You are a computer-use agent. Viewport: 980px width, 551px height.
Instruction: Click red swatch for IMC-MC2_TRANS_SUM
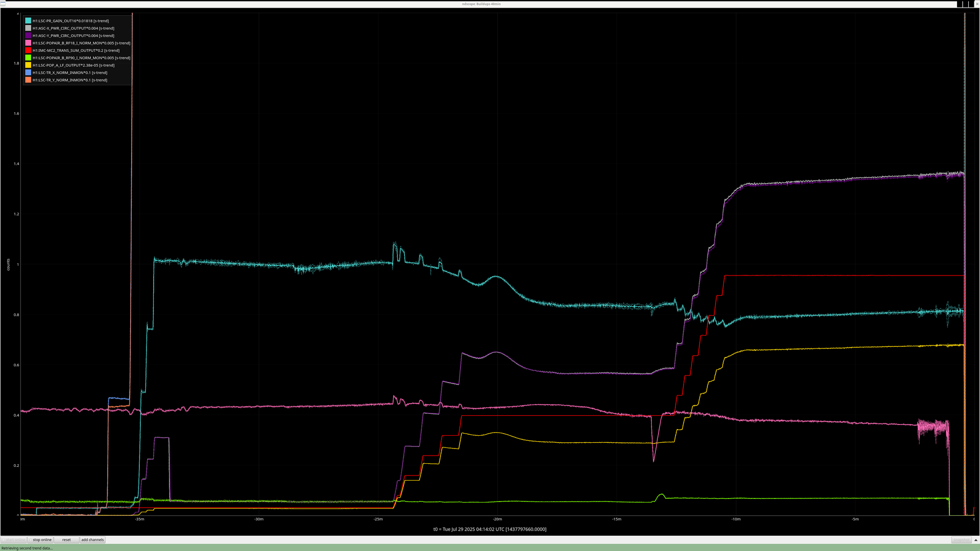28,51
